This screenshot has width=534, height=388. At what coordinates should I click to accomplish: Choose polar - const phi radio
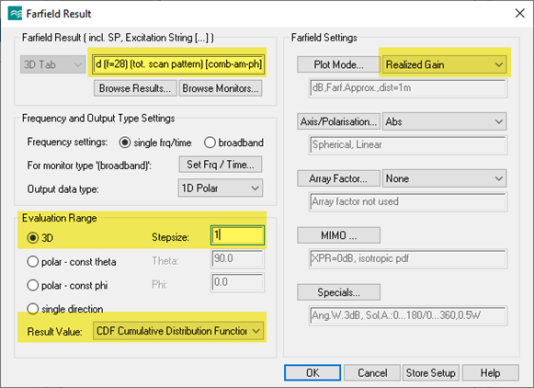click(33, 285)
